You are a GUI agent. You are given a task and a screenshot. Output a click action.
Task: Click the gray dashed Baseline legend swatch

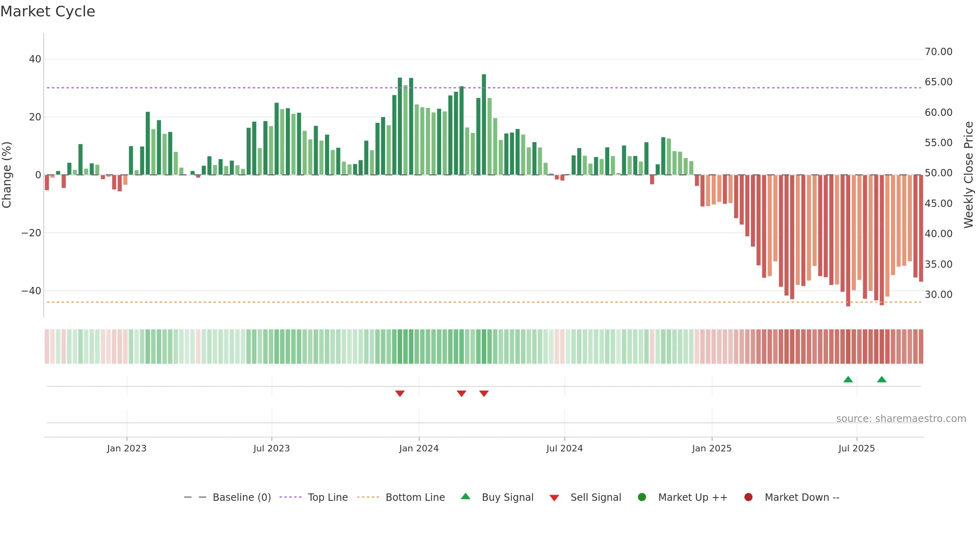[195, 497]
